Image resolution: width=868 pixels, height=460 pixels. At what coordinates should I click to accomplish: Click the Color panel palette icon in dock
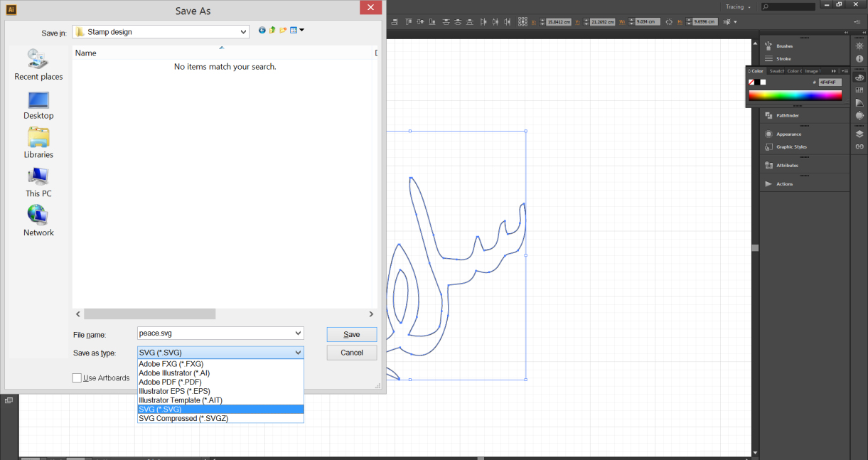[x=859, y=77]
